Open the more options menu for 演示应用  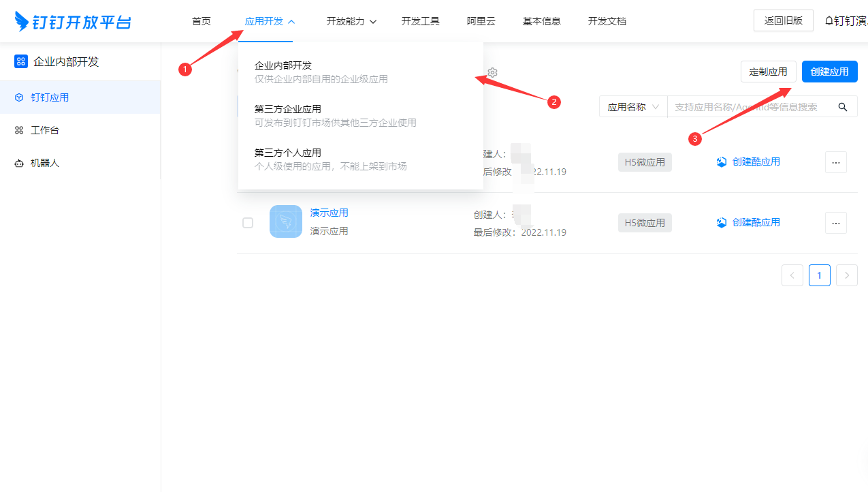[x=835, y=223]
